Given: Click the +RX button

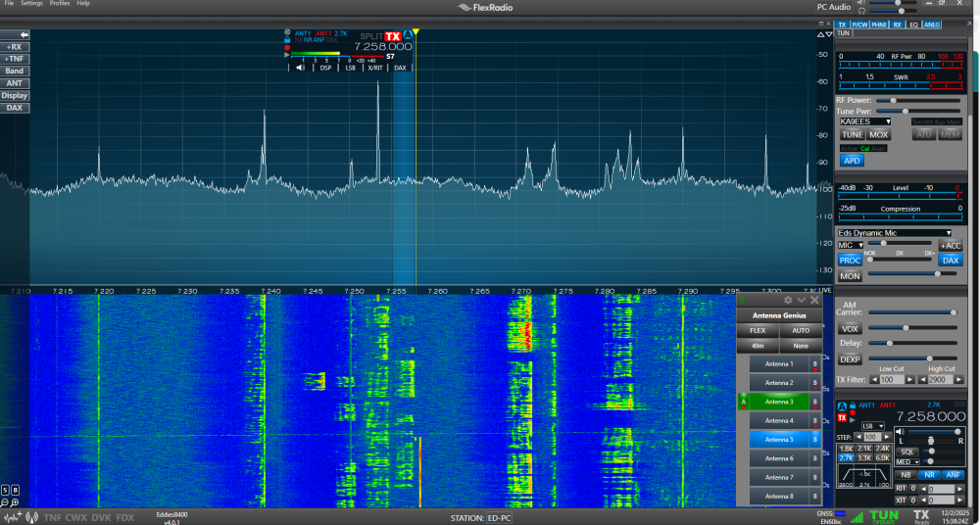Looking at the screenshot, I should pyautogui.click(x=15, y=47).
